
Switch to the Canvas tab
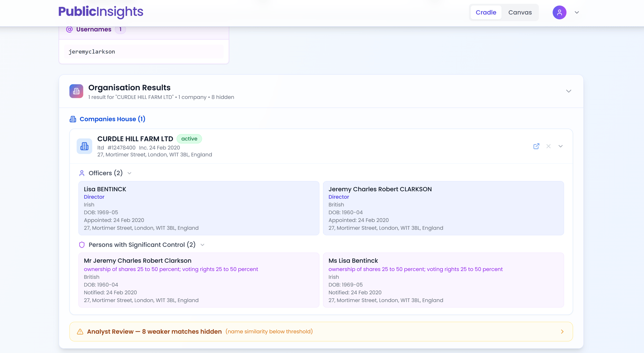tap(520, 12)
